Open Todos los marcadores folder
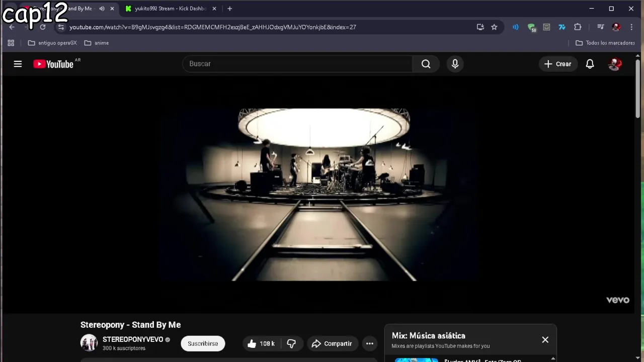This screenshot has height=362, width=644. click(x=605, y=43)
